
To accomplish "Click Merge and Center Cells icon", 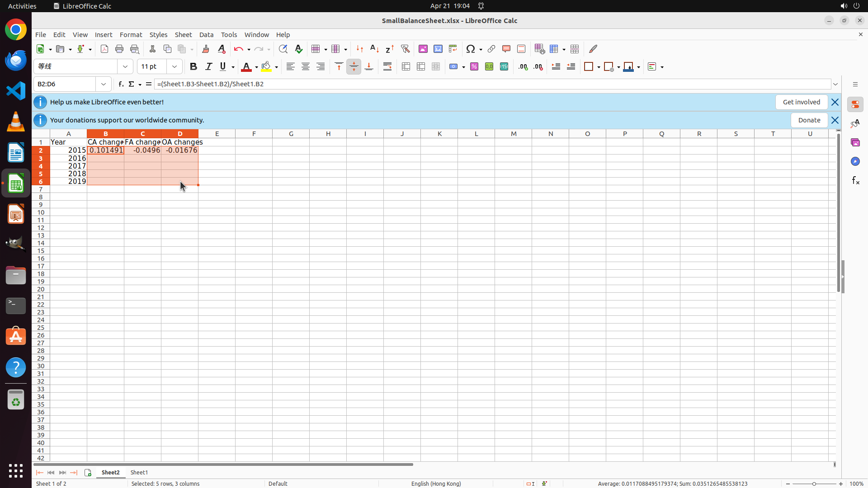I will pos(406,67).
